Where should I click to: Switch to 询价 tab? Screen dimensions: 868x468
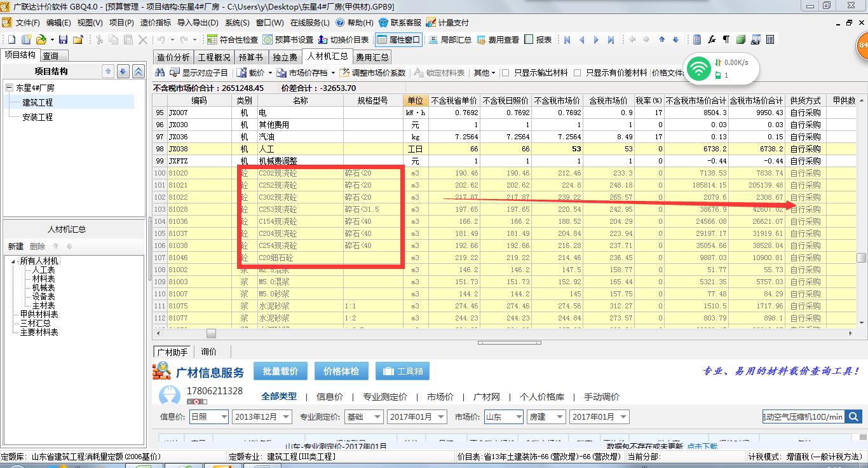pos(208,352)
